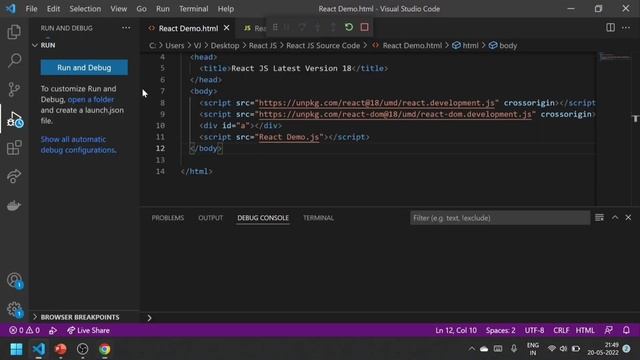Close the bottom panel
The width and height of the screenshot is (640, 360).
[628, 218]
